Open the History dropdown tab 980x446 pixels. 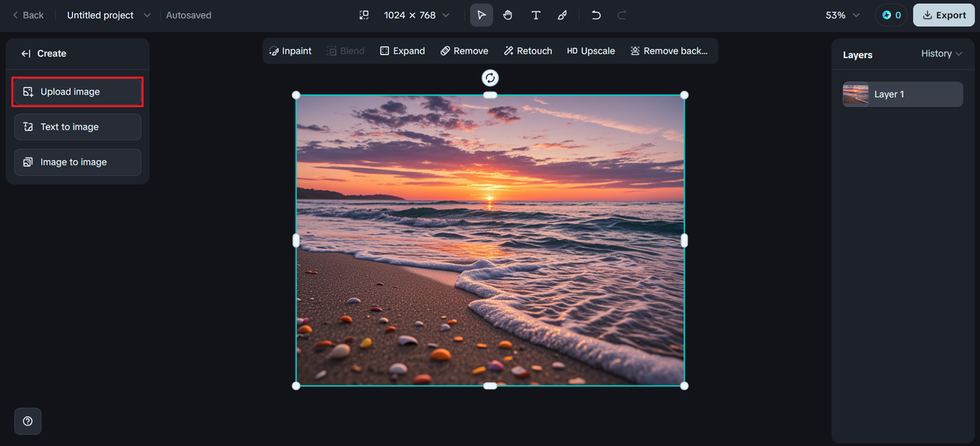pyautogui.click(x=941, y=54)
